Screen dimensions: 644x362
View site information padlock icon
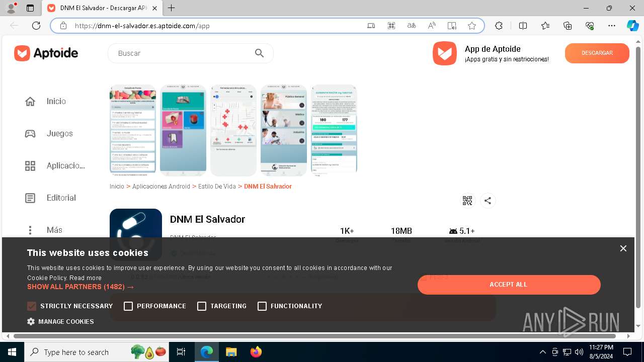click(63, 26)
